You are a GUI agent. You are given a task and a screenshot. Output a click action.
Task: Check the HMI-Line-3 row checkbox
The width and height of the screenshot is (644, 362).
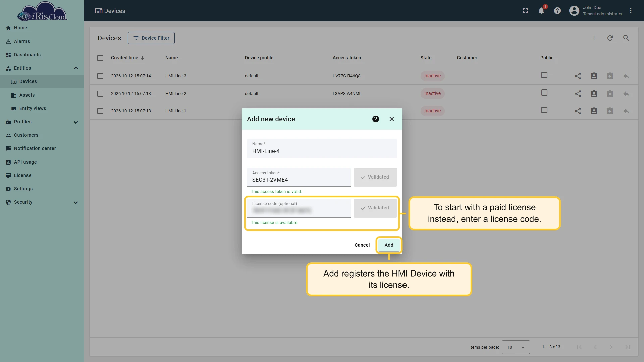pos(100,76)
